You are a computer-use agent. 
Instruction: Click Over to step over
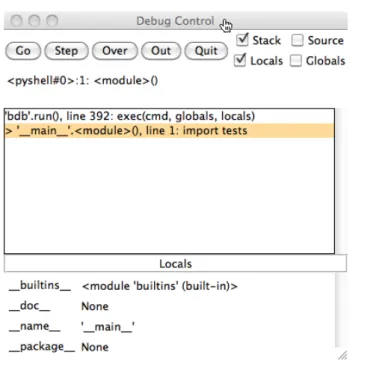click(115, 51)
